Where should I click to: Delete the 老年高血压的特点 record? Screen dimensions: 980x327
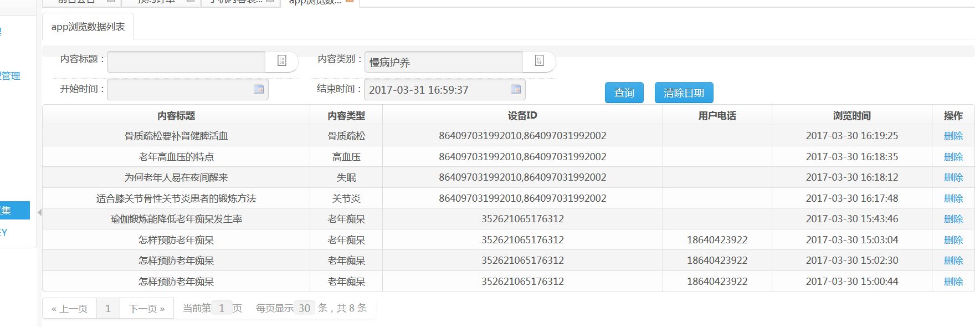coord(953,157)
